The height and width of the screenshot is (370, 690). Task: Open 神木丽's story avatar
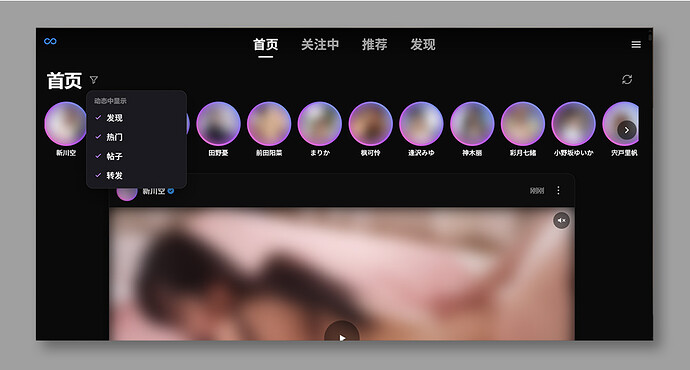point(472,124)
